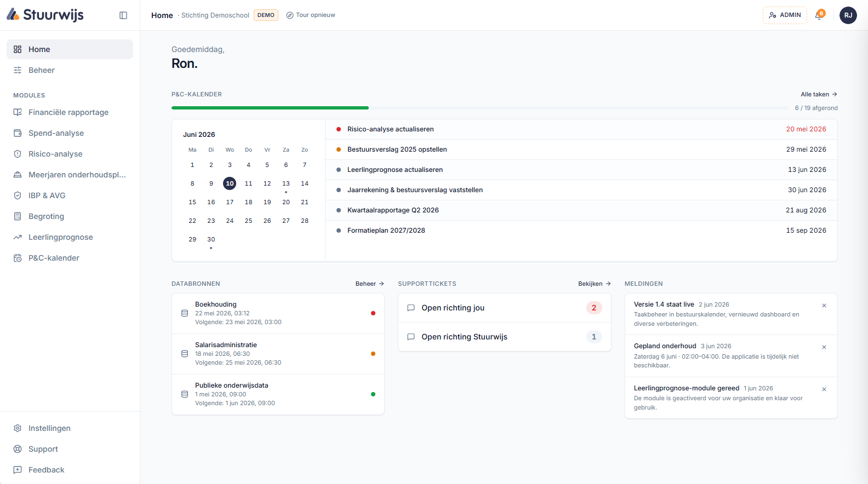
Task: Click the Spend-analyse wallet icon
Action: point(18,133)
